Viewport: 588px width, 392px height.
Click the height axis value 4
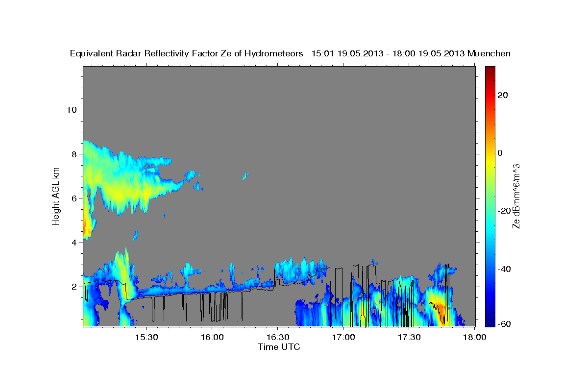tap(73, 243)
